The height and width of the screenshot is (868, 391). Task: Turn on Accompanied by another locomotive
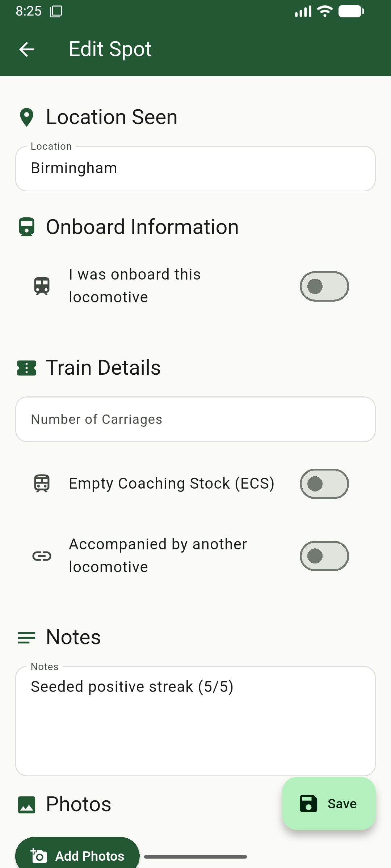coord(324,556)
